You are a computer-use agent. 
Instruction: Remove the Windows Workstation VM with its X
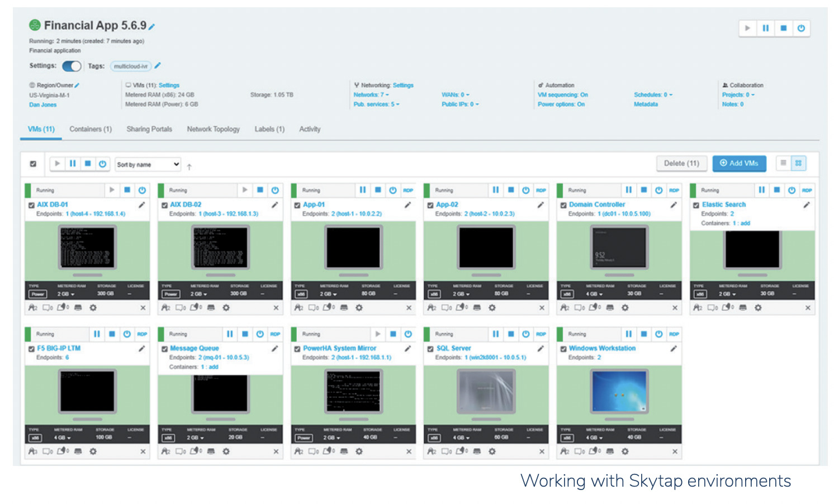tap(675, 451)
